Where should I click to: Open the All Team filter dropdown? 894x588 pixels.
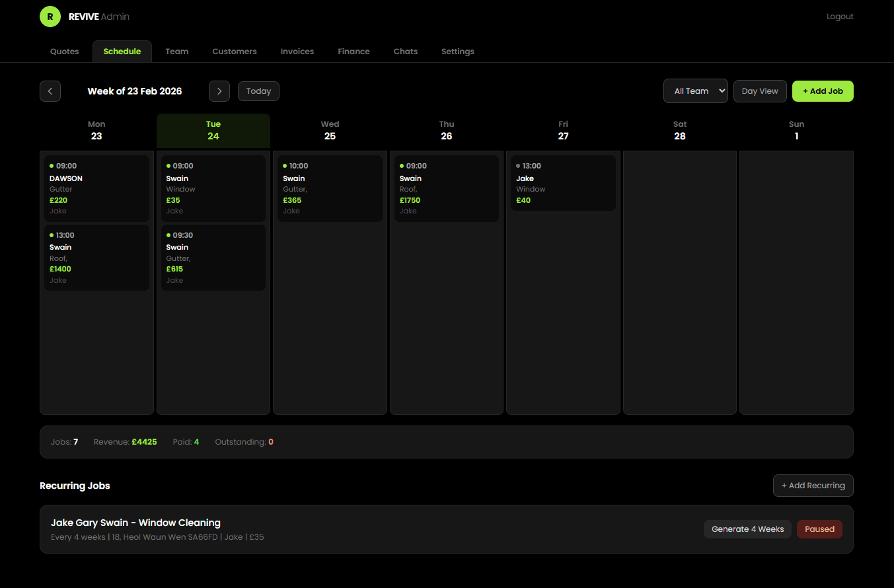tap(695, 91)
